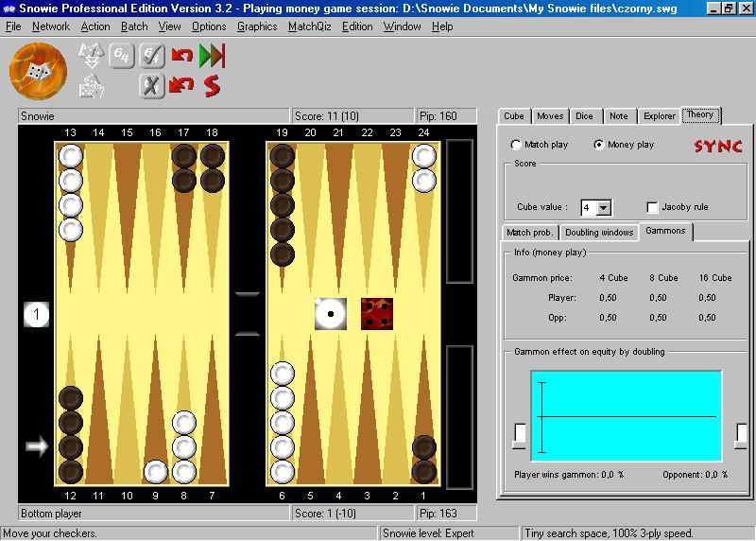The height and width of the screenshot is (541, 756).
Task: Click the red S icon in toolbar
Action: pyautogui.click(x=212, y=86)
